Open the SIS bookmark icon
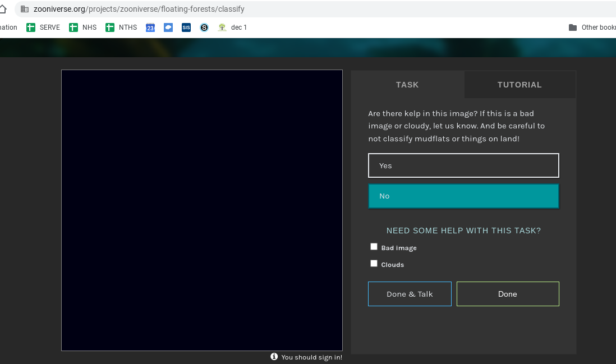 186,27
